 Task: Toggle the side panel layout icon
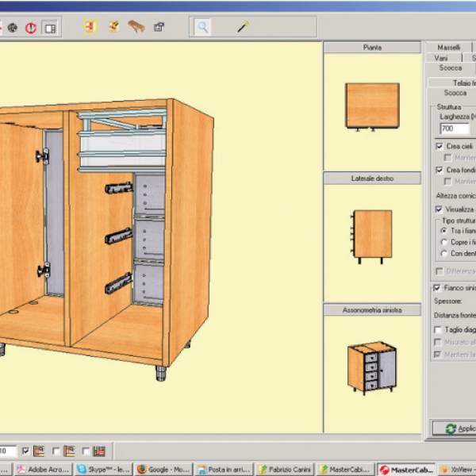coord(50,28)
